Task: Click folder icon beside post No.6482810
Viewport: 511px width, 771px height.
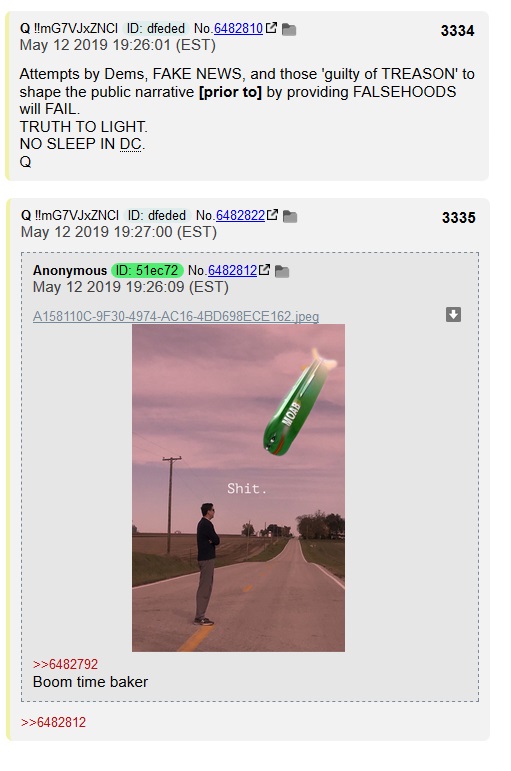Action: pyautogui.click(x=289, y=30)
